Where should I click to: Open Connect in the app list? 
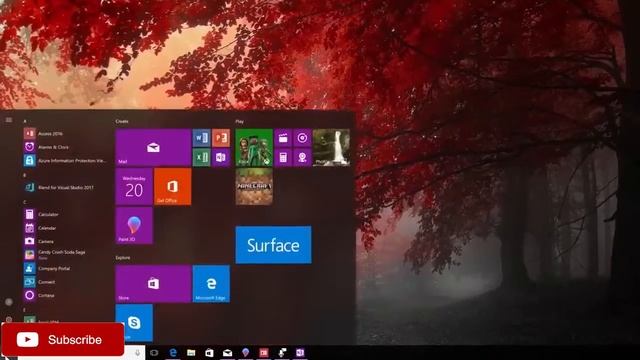pyautogui.click(x=65, y=282)
